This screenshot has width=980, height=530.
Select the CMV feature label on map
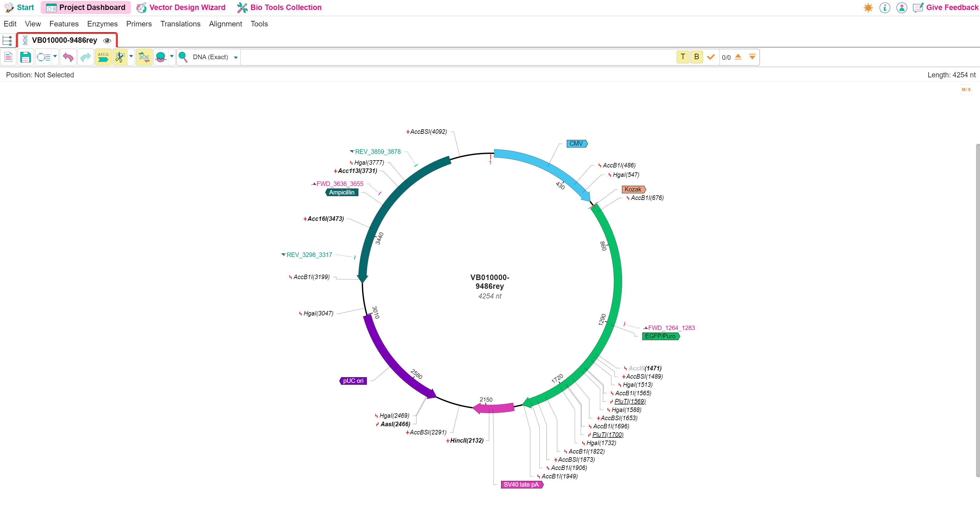click(576, 143)
